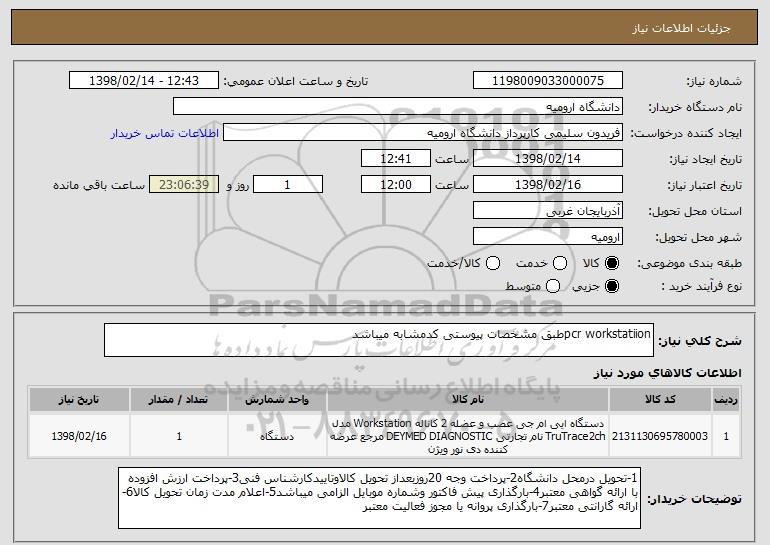770x545 pixels.
Task: Click the تعداد / مقدار column header
Action: (179, 399)
